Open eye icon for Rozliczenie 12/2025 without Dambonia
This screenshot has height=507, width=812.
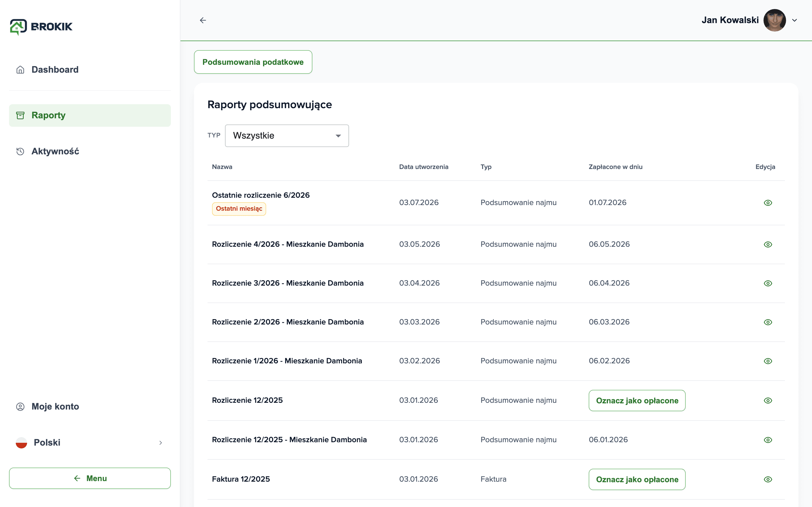768,401
